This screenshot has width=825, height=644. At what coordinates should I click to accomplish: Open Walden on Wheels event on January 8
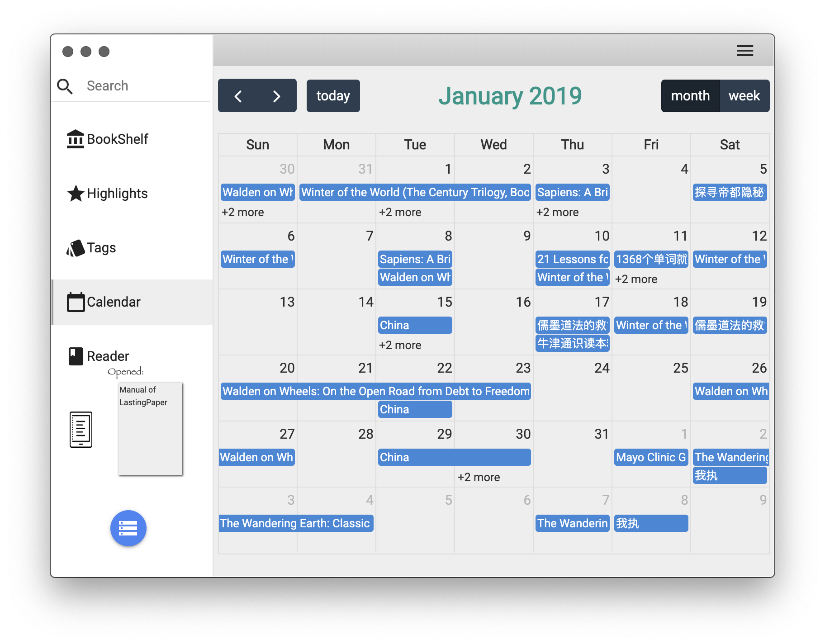[x=415, y=277]
